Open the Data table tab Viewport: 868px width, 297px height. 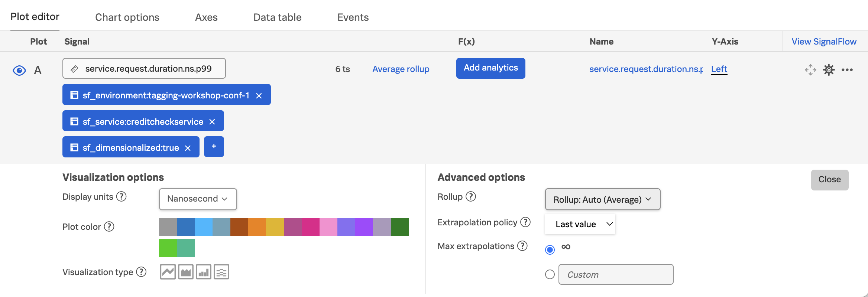[x=277, y=17]
